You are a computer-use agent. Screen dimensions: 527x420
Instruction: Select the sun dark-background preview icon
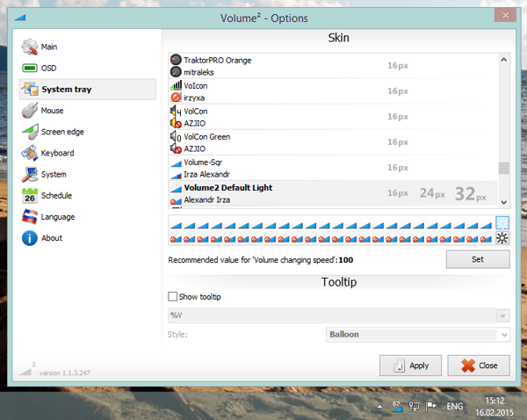point(502,238)
